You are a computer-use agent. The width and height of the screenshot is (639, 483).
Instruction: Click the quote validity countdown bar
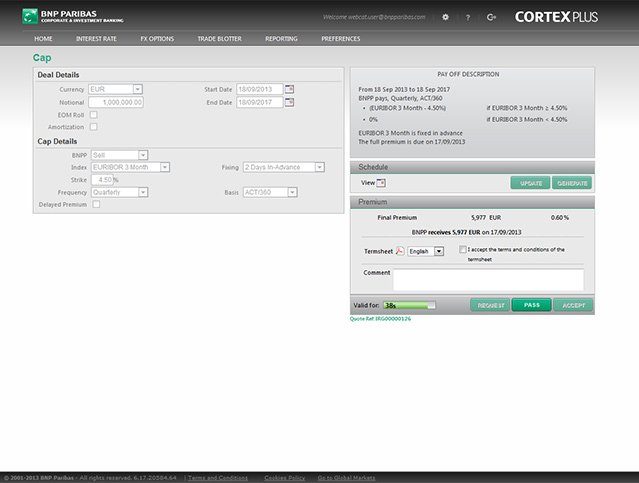click(409, 305)
